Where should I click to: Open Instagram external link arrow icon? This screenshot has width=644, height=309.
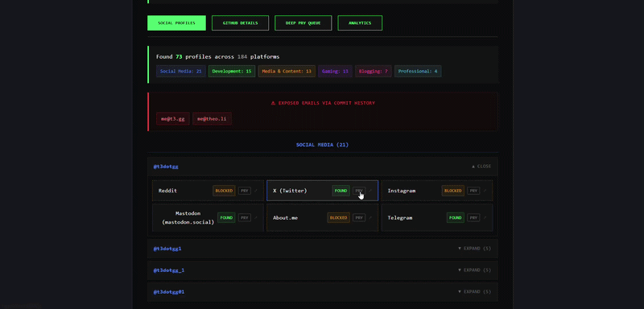click(485, 191)
